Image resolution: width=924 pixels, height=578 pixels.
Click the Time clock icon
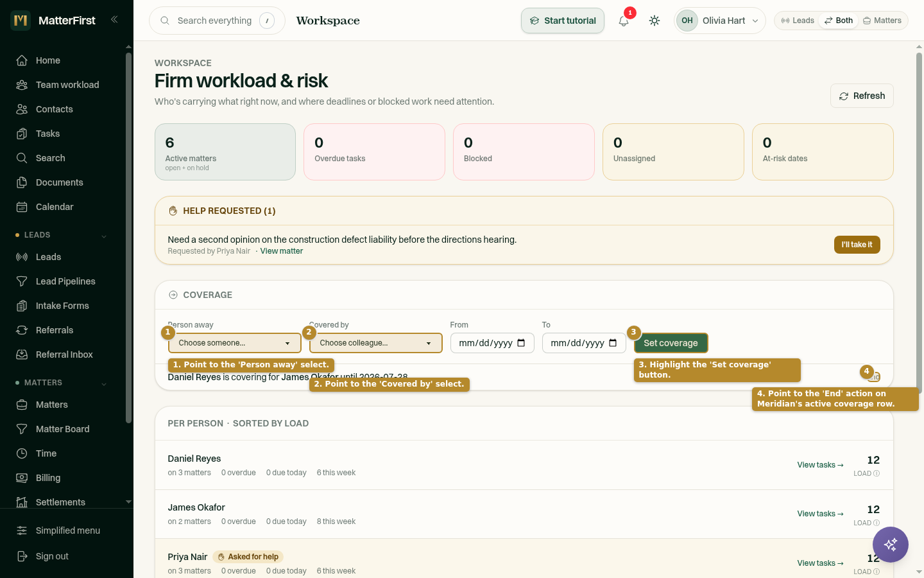(x=22, y=453)
